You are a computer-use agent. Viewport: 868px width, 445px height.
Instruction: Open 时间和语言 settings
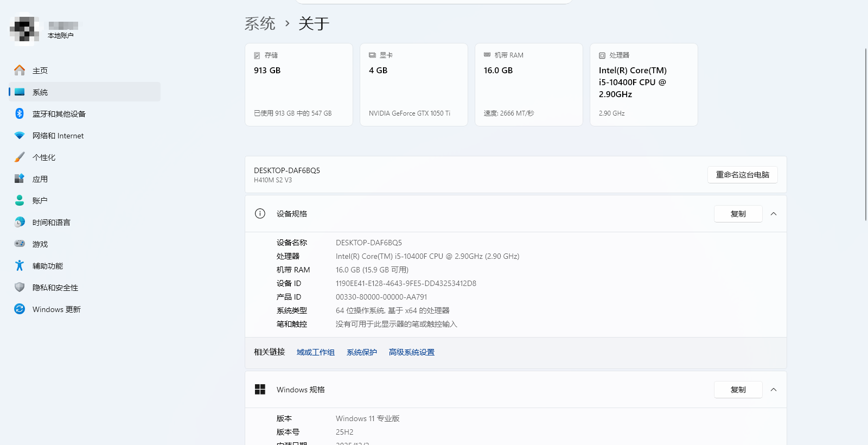tap(85, 222)
